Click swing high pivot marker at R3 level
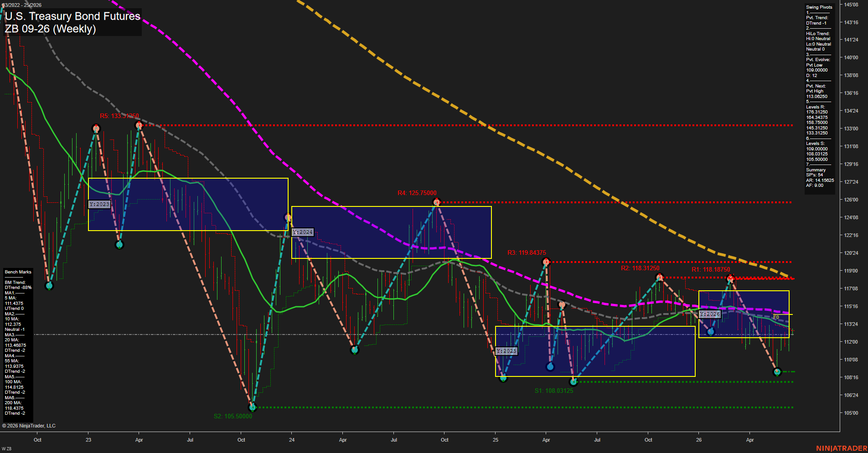Image resolution: width=868 pixels, height=453 pixels. 546,262
